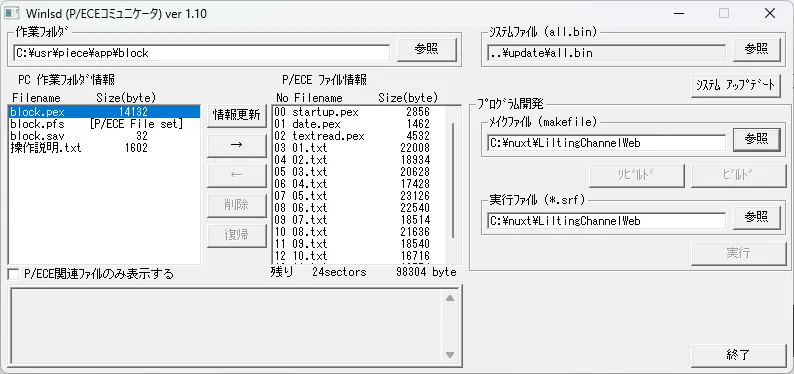Click the P/ECE list Size(byte) column header
This screenshot has height=374, width=794.
(x=408, y=98)
